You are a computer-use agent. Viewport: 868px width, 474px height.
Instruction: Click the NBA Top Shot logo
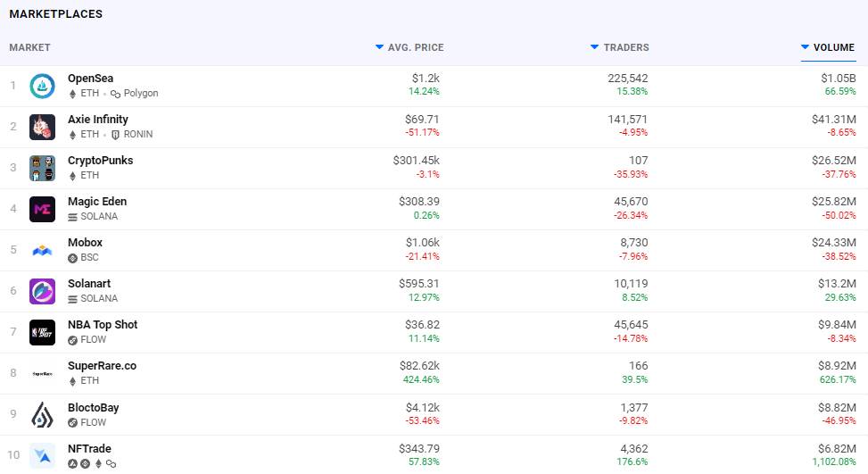pos(42,332)
